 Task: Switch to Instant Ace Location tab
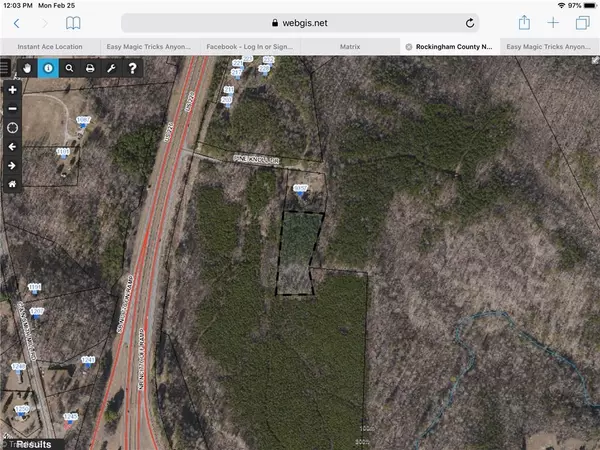click(50, 47)
